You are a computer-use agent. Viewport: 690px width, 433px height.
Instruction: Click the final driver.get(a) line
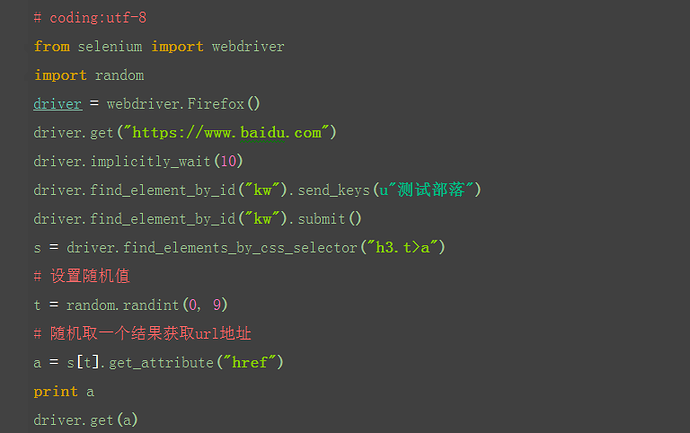pos(85,420)
